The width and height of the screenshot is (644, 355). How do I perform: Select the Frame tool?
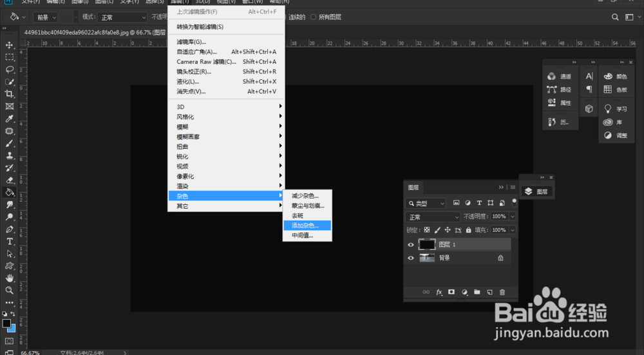pyautogui.click(x=10, y=106)
